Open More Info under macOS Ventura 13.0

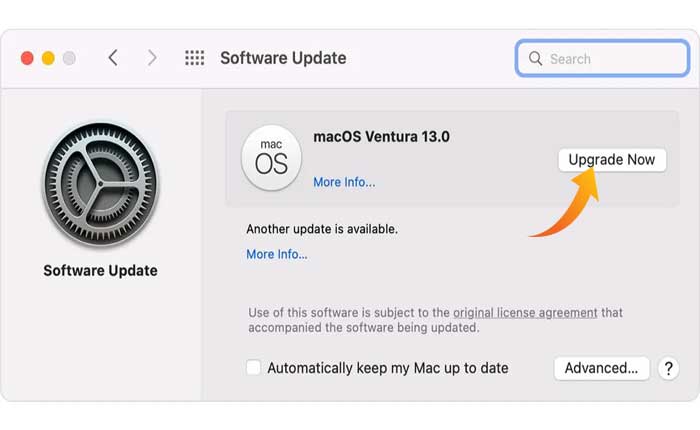click(344, 182)
